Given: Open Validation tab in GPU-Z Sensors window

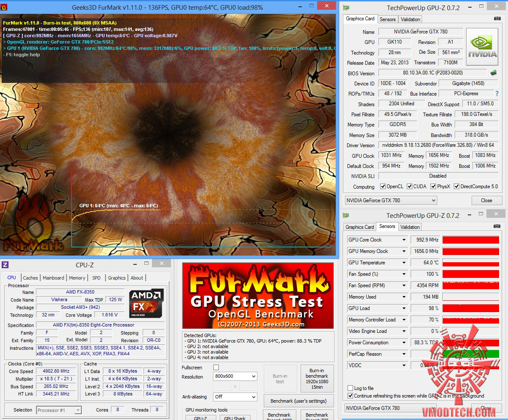Looking at the screenshot, I should (410, 227).
